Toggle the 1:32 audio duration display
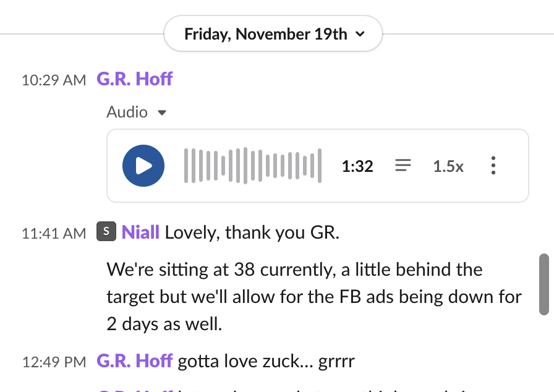 357,166
